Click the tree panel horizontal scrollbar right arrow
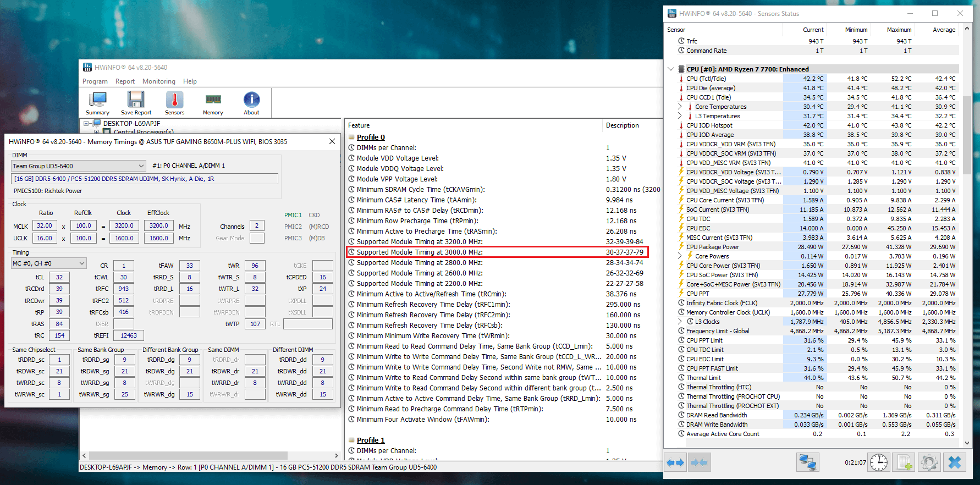The image size is (980, 485). pyautogui.click(x=336, y=455)
